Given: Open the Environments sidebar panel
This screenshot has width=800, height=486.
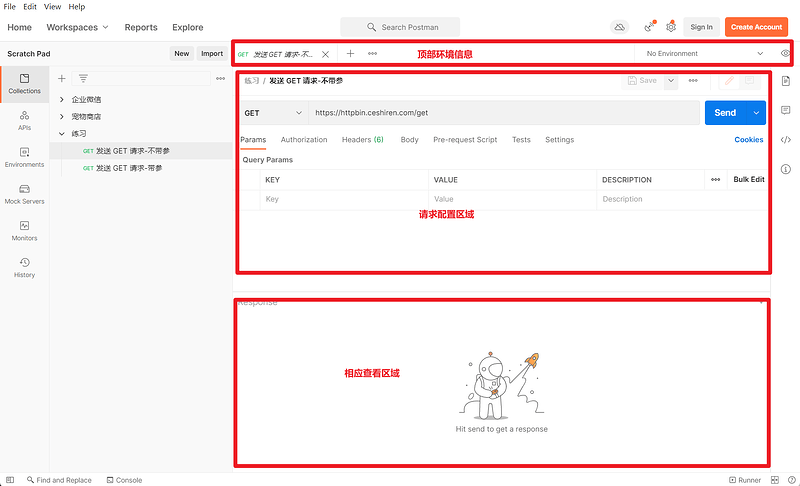Looking at the screenshot, I should coord(24,157).
